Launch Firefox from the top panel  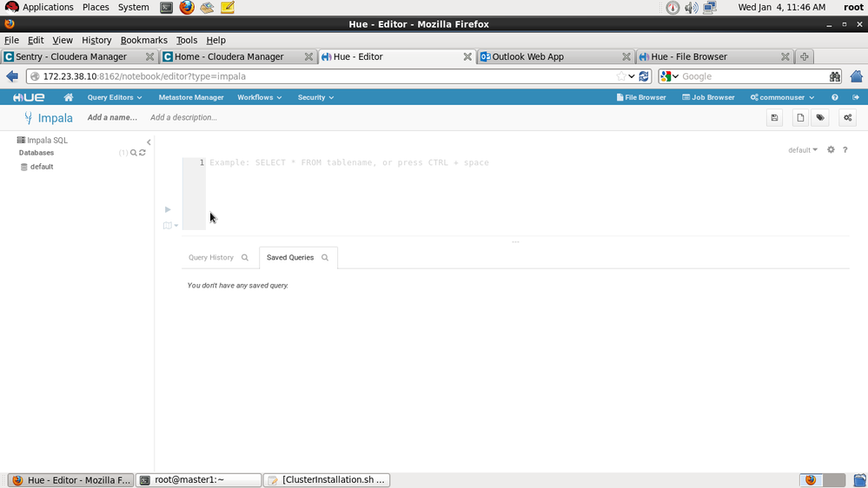tap(187, 8)
